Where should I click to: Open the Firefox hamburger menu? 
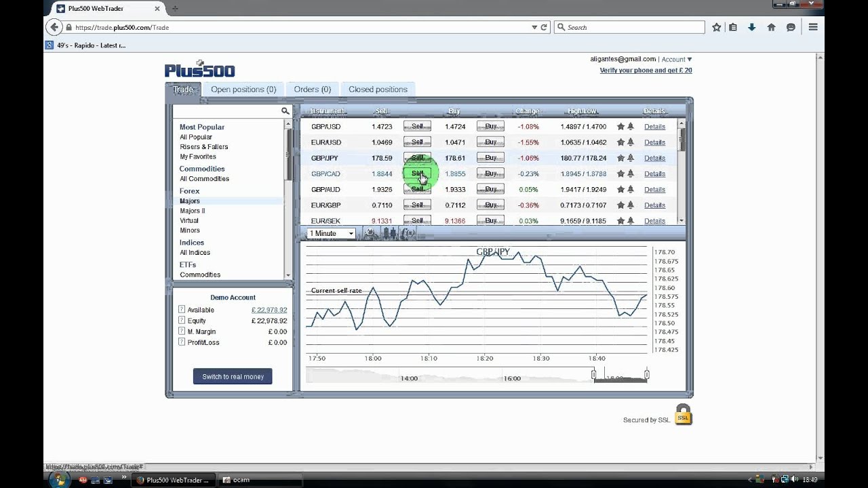[x=813, y=27]
